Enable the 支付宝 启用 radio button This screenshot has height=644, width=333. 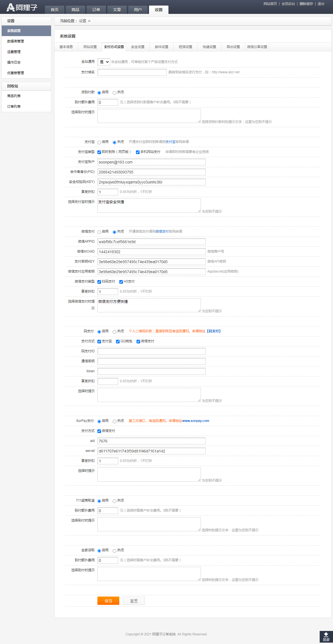pyautogui.click(x=99, y=142)
